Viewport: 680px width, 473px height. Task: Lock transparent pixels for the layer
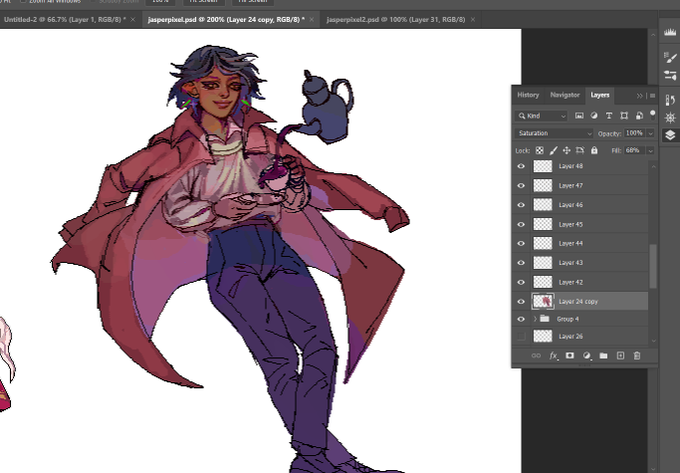pos(539,150)
